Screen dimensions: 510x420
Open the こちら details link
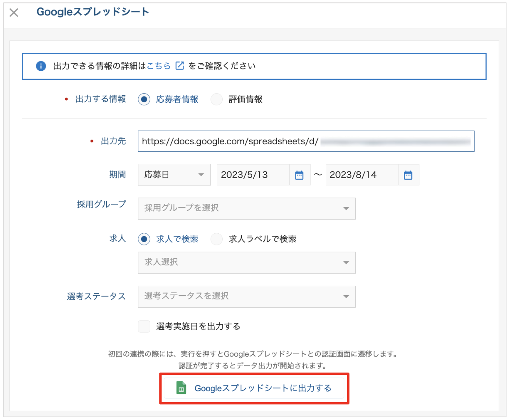159,66
